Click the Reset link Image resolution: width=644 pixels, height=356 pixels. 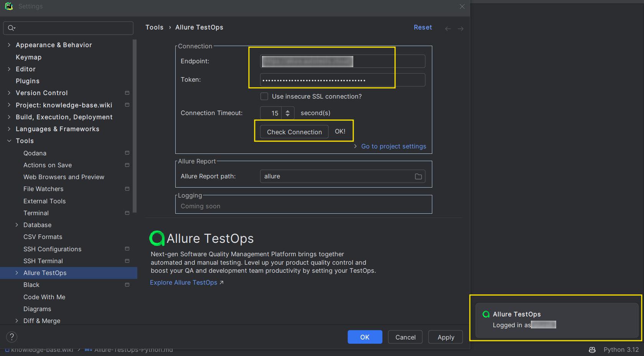click(423, 27)
